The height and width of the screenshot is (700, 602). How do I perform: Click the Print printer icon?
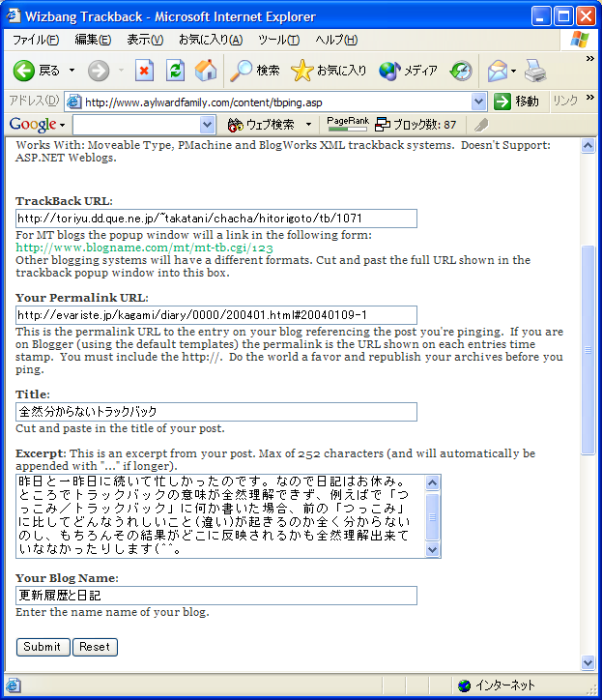(x=534, y=71)
